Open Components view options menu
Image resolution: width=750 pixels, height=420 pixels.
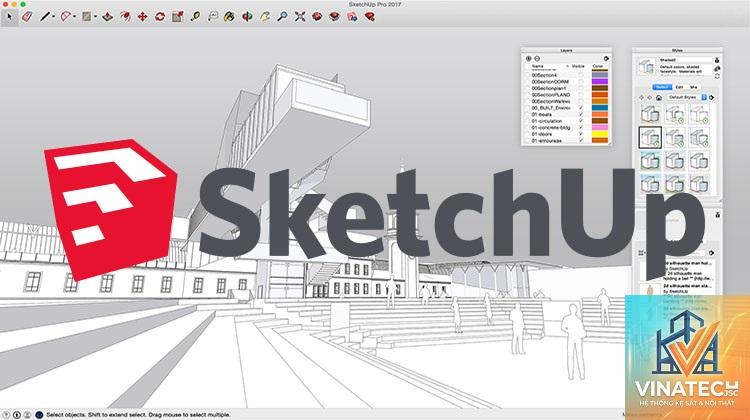[642, 253]
